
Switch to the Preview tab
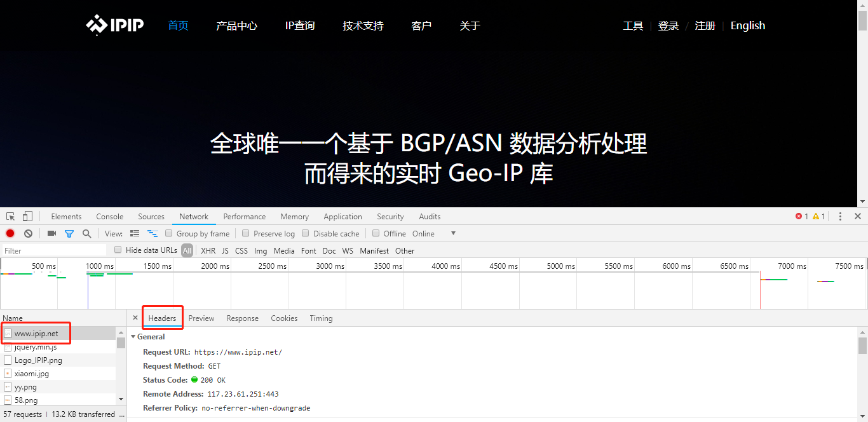tap(201, 318)
